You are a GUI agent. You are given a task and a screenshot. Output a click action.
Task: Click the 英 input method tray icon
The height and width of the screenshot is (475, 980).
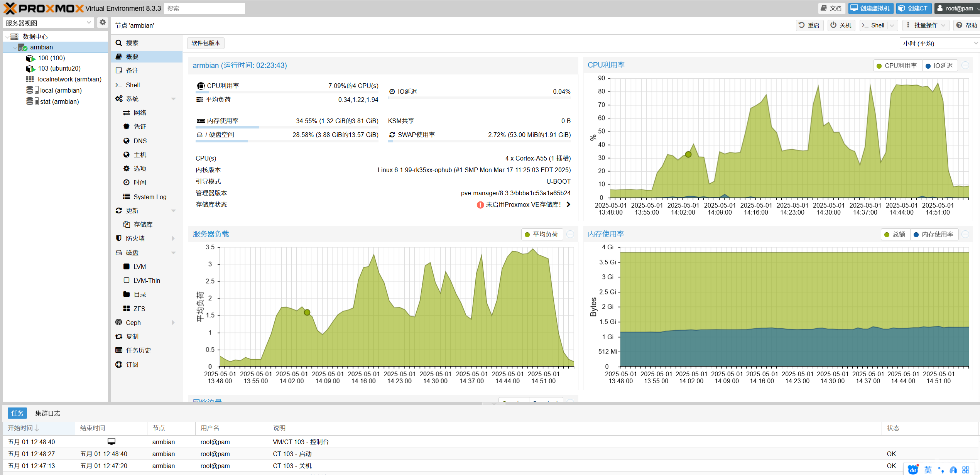point(928,469)
